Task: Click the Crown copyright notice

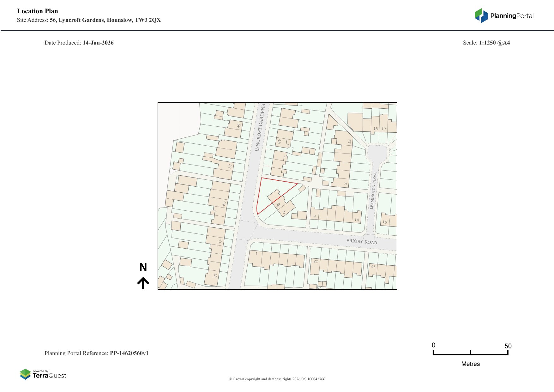Action: pyautogui.click(x=277, y=379)
